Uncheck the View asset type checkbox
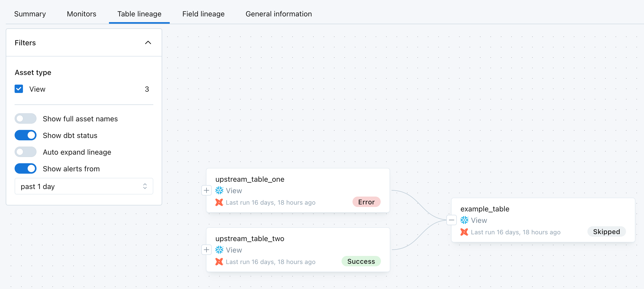This screenshot has width=644, height=289. [19, 89]
